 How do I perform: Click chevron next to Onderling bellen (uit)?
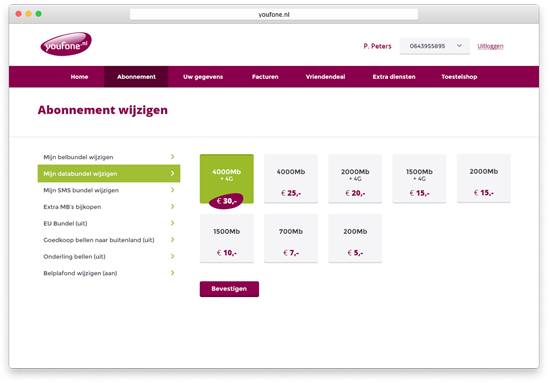pyautogui.click(x=172, y=256)
